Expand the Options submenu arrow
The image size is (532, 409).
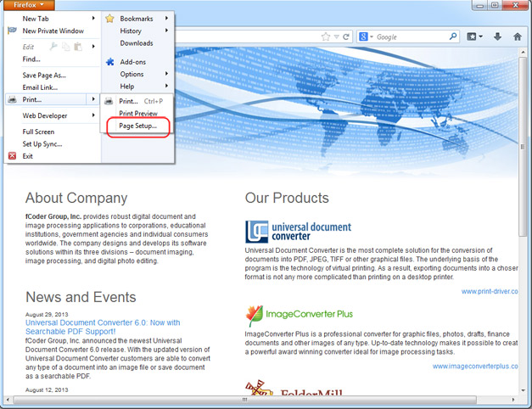point(166,74)
